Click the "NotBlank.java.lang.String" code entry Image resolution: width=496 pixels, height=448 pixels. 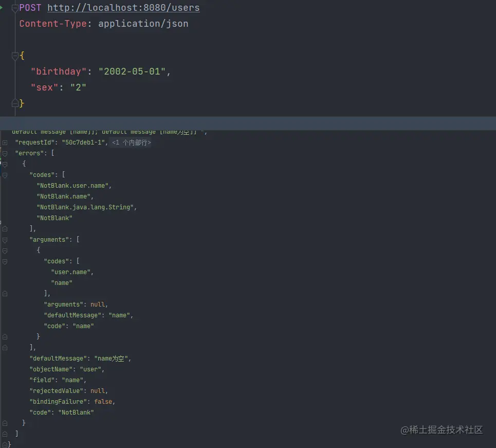(x=85, y=207)
